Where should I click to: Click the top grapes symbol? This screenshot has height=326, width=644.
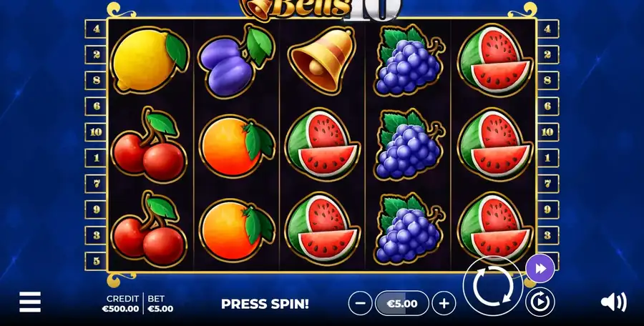click(409, 60)
